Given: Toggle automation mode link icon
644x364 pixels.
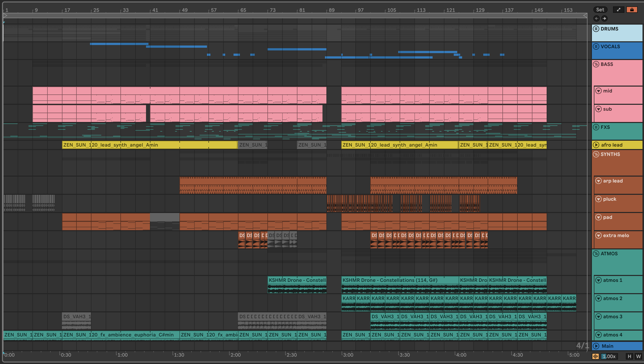Looking at the screenshot, I should 618,10.
